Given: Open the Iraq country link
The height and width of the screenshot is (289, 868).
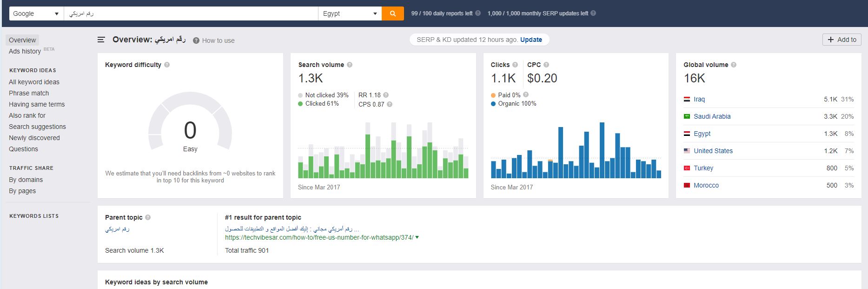Looking at the screenshot, I should click(x=699, y=99).
